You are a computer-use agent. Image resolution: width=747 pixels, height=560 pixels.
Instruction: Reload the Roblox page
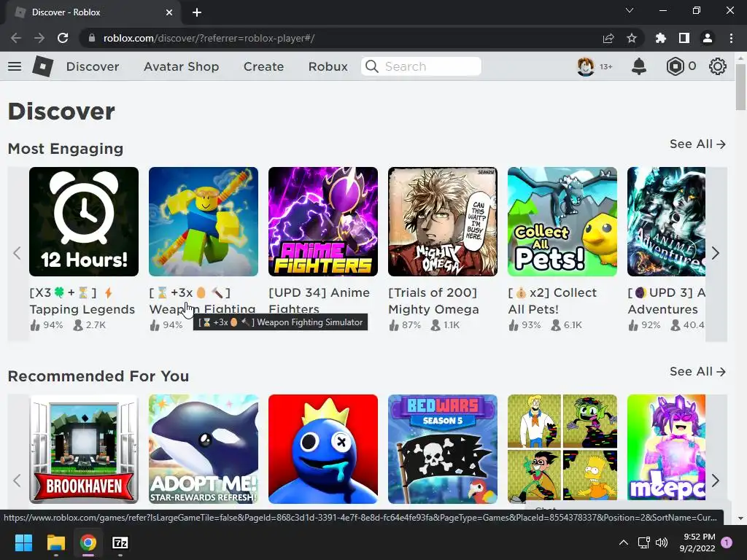pos(63,38)
